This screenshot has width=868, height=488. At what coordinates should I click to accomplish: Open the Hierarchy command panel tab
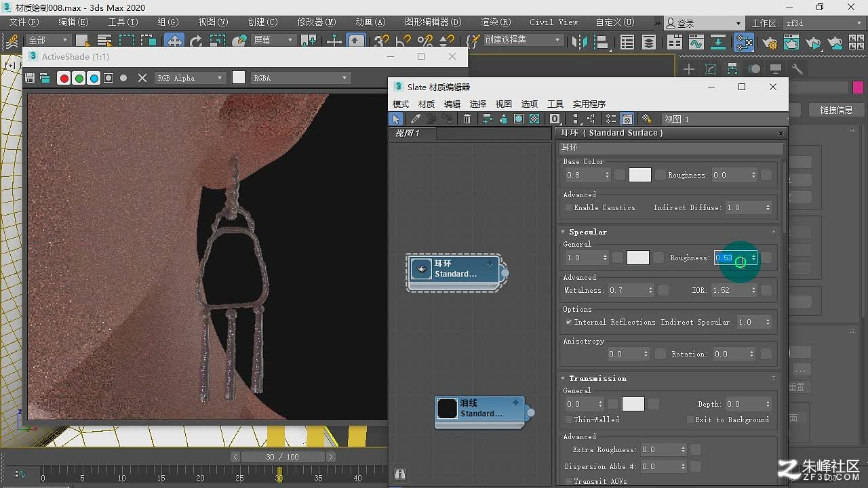(x=732, y=69)
